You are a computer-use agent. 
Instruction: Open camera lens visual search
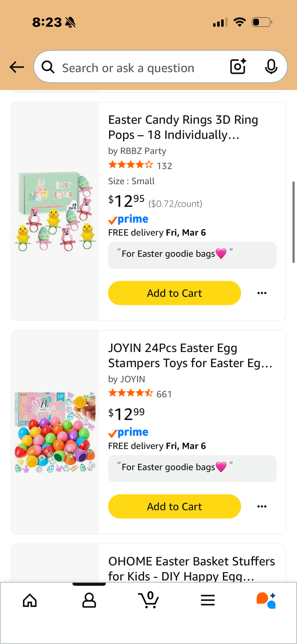point(238,67)
